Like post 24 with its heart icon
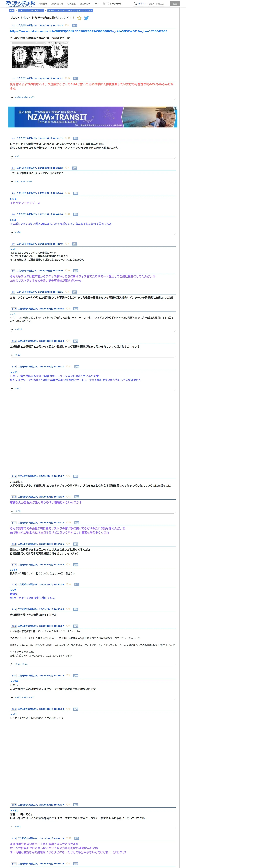 [67, 838]
